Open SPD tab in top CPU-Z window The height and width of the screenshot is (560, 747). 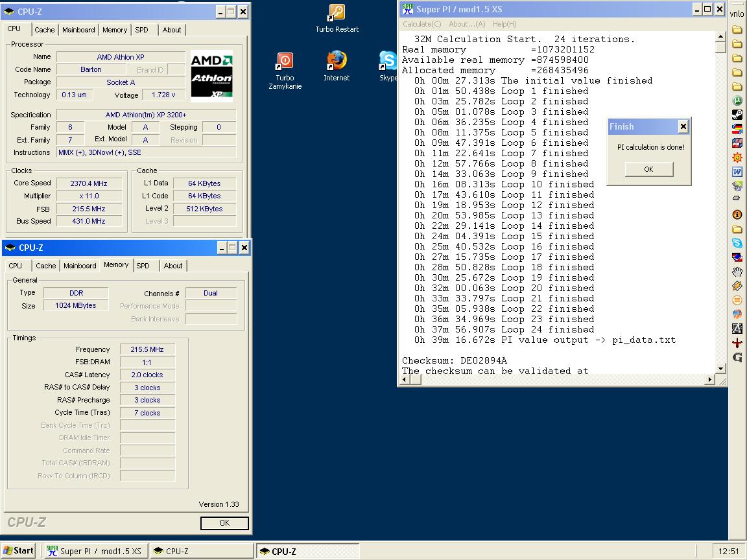[141, 30]
